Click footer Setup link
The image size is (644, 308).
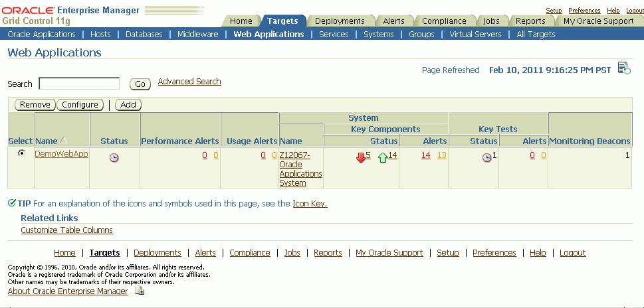(x=448, y=253)
